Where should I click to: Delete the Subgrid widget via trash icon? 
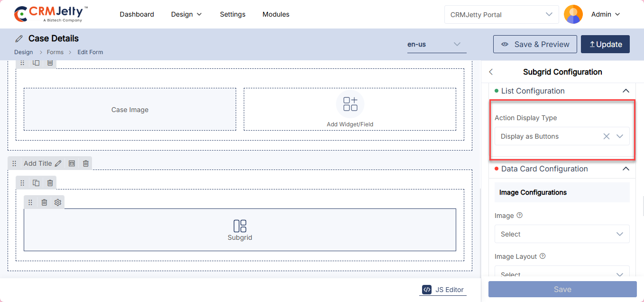click(44, 202)
